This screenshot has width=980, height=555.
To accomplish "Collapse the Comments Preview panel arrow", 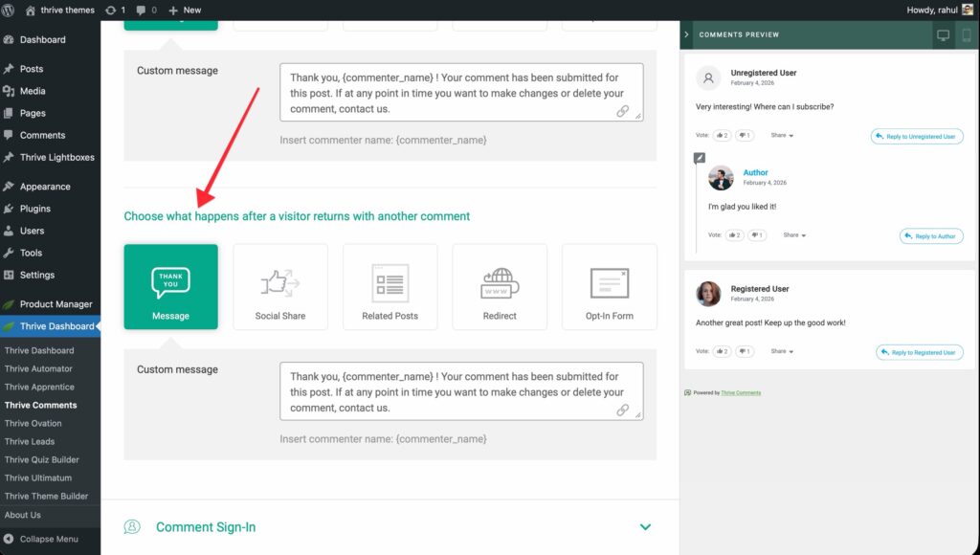I will tap(686, 34).
